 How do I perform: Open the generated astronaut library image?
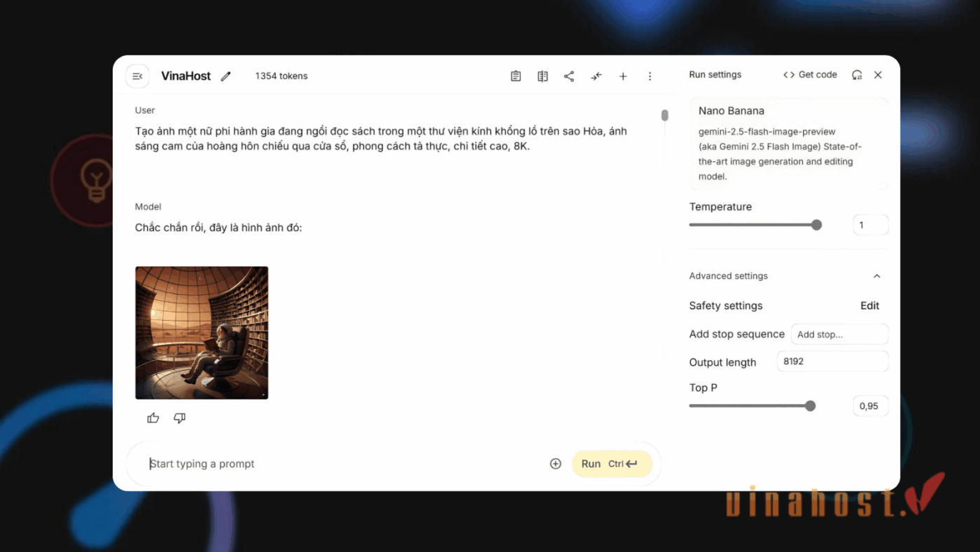(202, 333)
